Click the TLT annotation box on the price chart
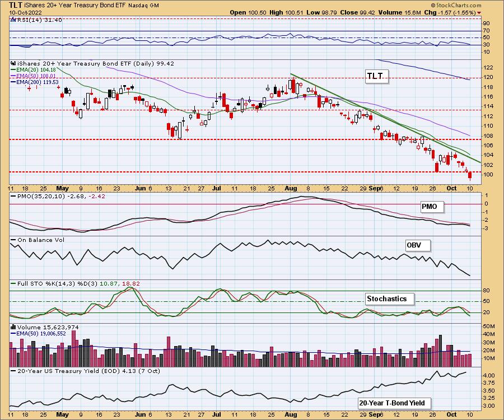The image size is (504, 420). [x=376, y=76]
